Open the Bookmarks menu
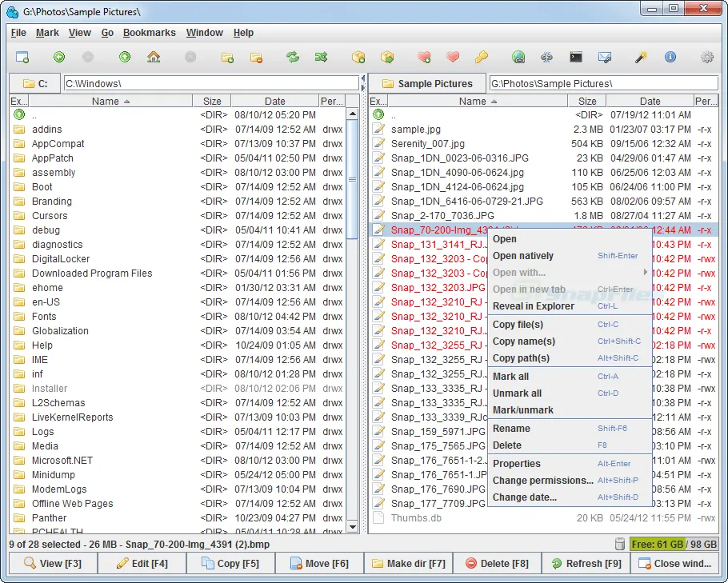728x583 pixels. tap(149, 33)
